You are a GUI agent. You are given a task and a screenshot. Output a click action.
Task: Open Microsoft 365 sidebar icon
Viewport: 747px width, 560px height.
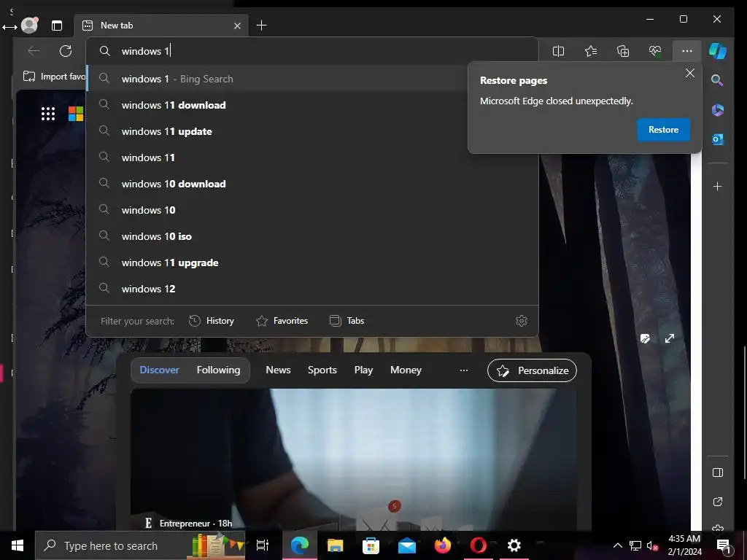click(718, 110)
